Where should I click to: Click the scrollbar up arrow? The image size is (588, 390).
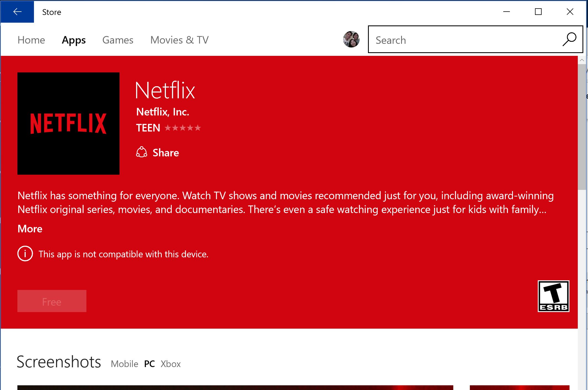[x=582, y=60]
